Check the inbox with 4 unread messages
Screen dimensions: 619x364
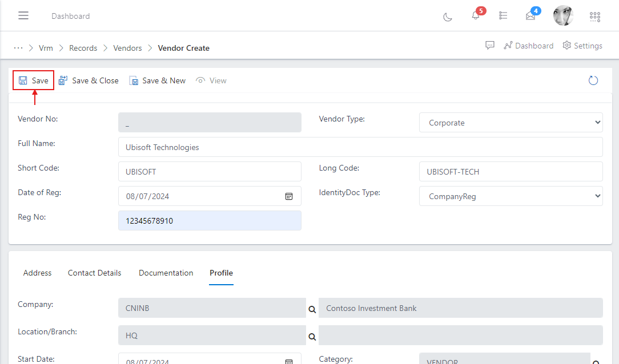(530, 17)
